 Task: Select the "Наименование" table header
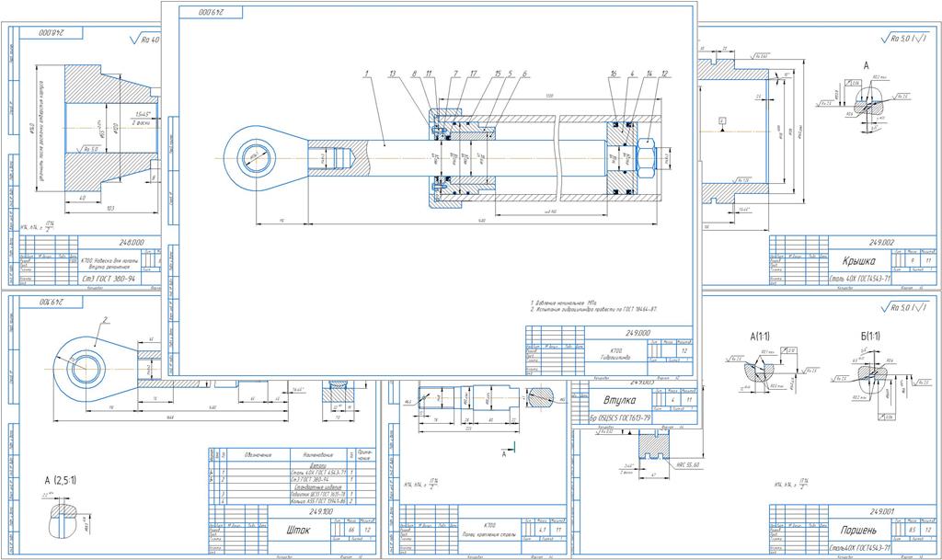317,455
